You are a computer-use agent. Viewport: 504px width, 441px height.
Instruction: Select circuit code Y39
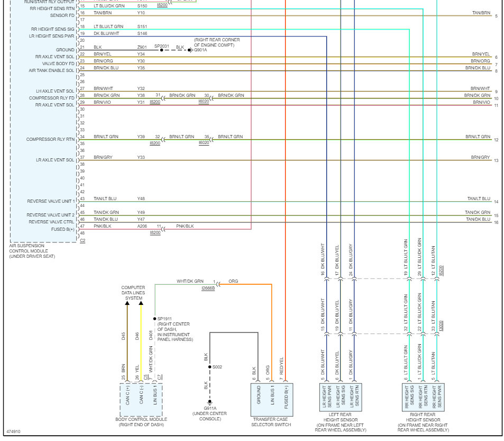click(141, 137)
